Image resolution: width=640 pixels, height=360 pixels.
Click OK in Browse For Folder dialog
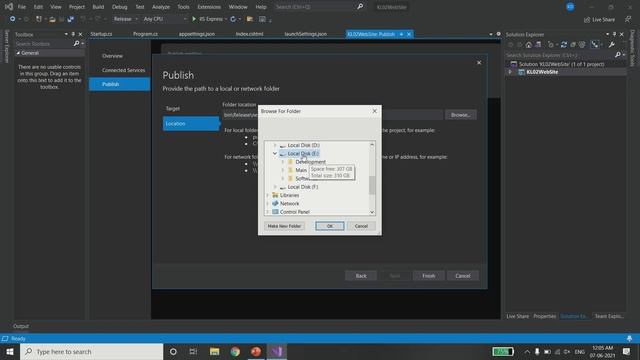pos(330,226)
